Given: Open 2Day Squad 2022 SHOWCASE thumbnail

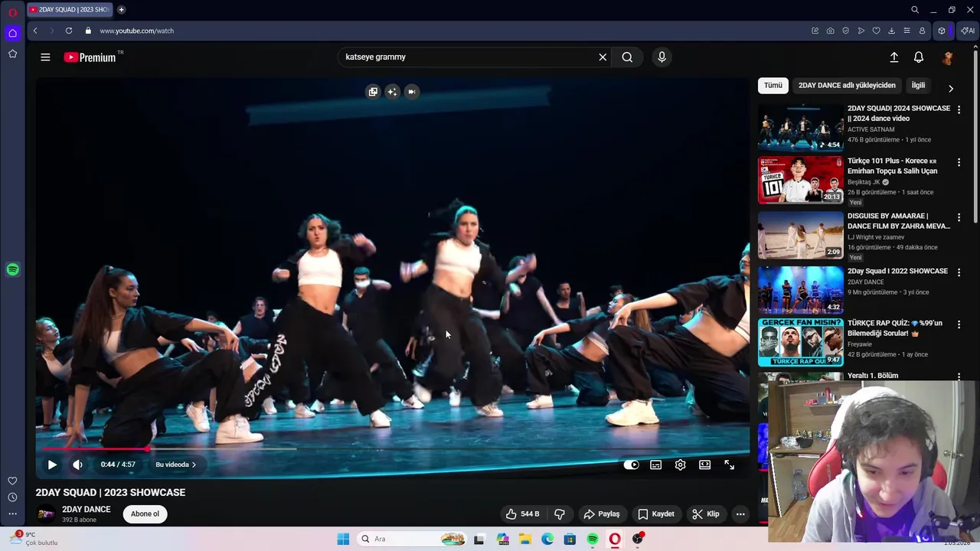Looking at the screenshot, I should (800, 290).
